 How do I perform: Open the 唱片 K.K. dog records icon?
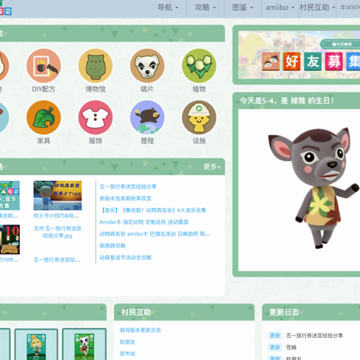147,66
